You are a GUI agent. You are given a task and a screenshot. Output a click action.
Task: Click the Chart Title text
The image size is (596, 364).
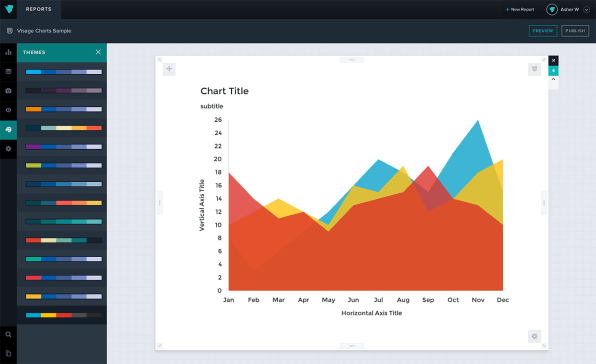pyautogui.click(x=224, y=91)
